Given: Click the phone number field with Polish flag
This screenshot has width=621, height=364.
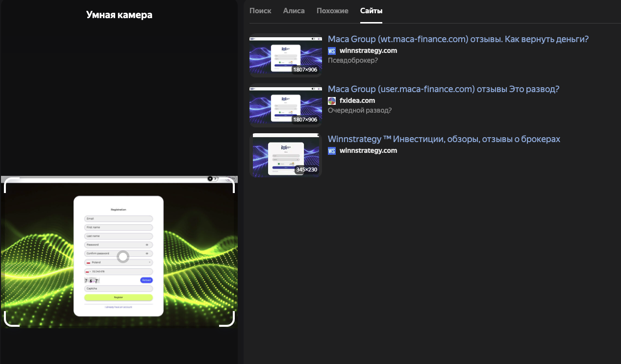Looking at the screenshot, I should point(119,271).
